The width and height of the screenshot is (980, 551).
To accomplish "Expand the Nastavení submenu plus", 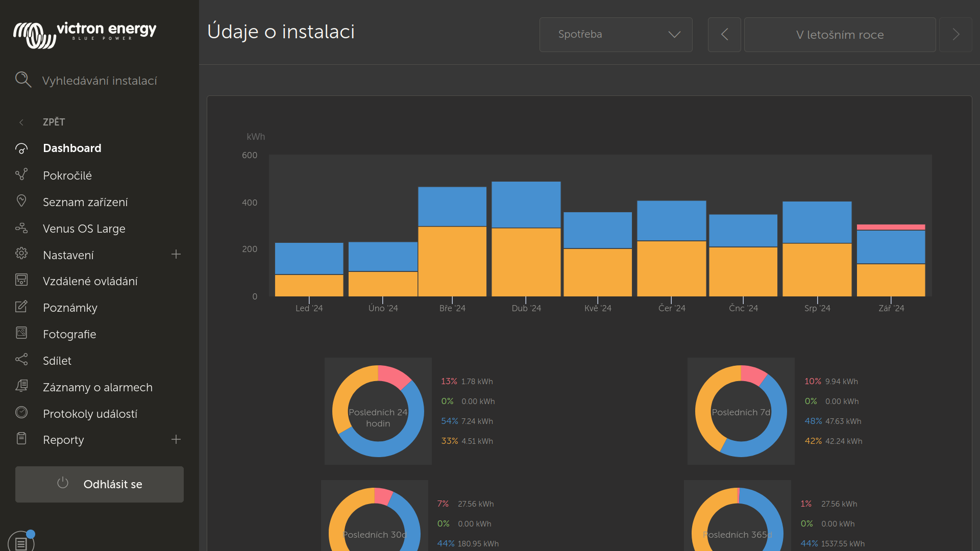I will coord(176,254).
